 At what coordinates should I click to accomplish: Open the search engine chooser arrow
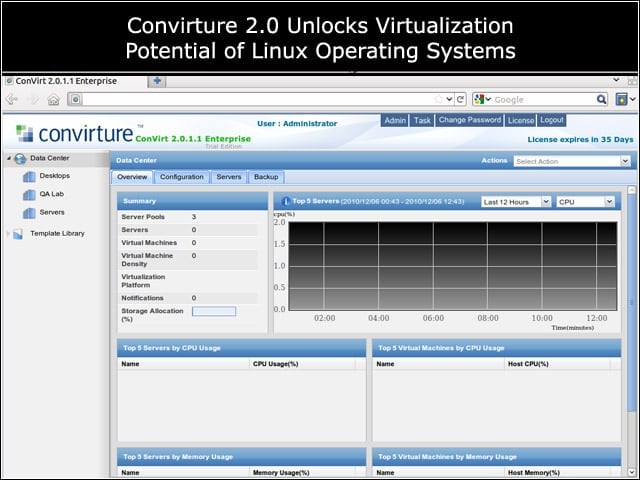point(488,99)
